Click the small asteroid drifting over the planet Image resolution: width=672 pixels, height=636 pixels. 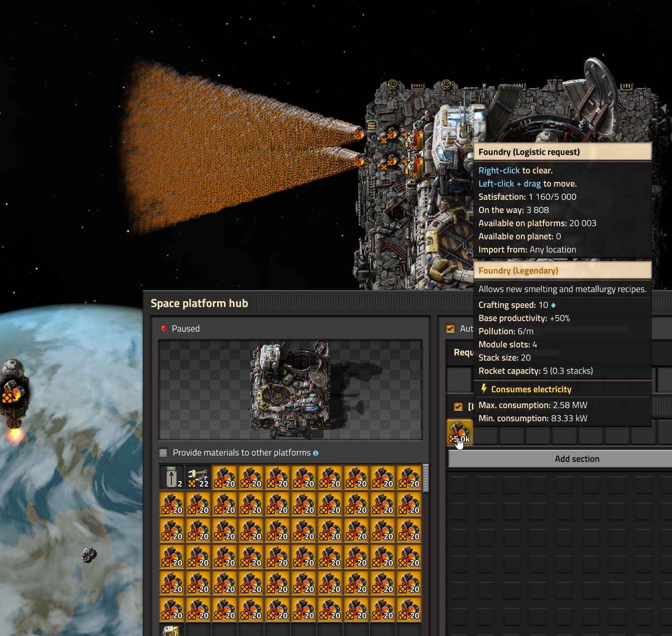click(89, 555)
